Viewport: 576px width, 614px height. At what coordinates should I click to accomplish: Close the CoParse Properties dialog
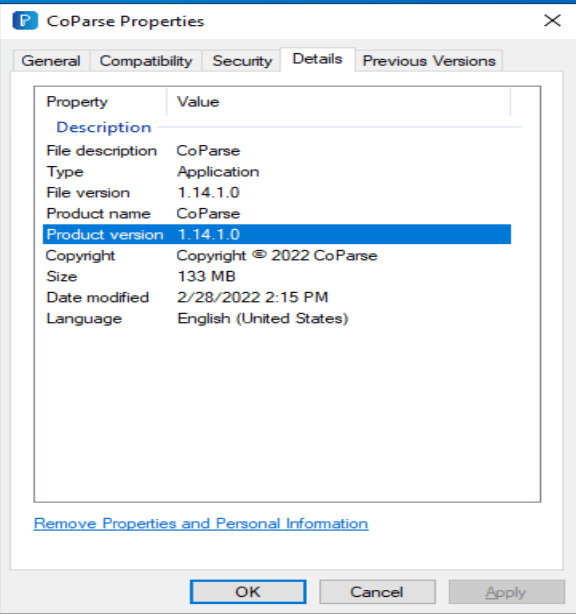coord(552,20)
